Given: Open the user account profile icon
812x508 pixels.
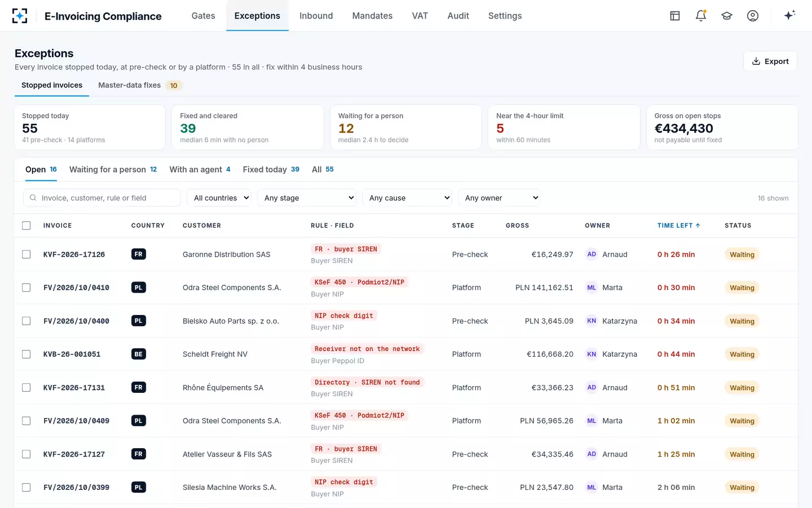Looking at the screenshot, I should click(x=753, y=16).
